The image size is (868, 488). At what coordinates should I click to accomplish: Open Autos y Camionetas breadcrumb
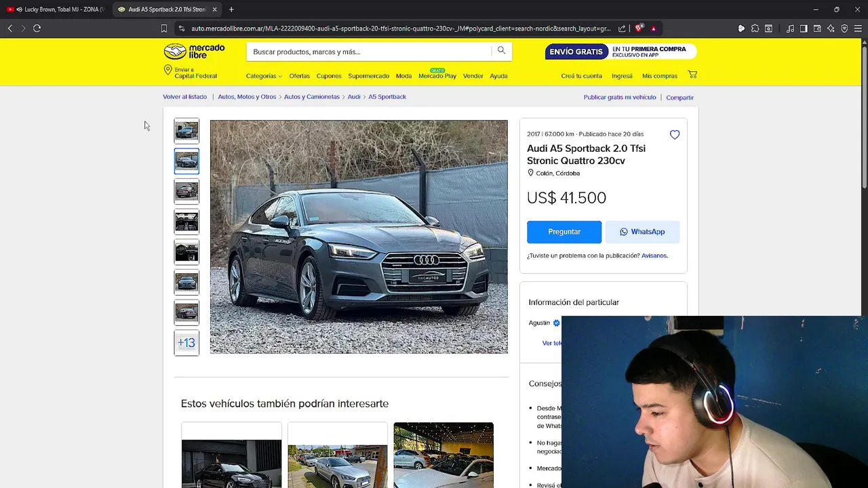(312, 97)
